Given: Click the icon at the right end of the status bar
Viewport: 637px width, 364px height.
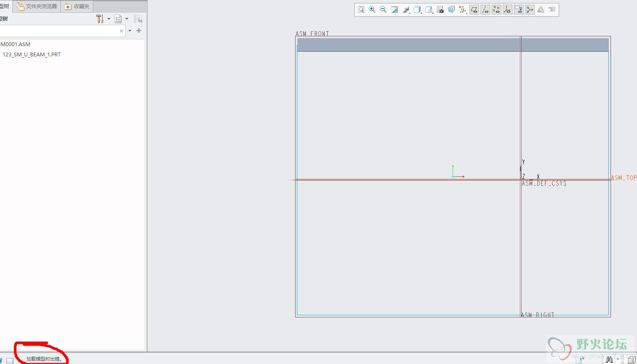Looking at the screenshot, I should [x=631, y=360].
